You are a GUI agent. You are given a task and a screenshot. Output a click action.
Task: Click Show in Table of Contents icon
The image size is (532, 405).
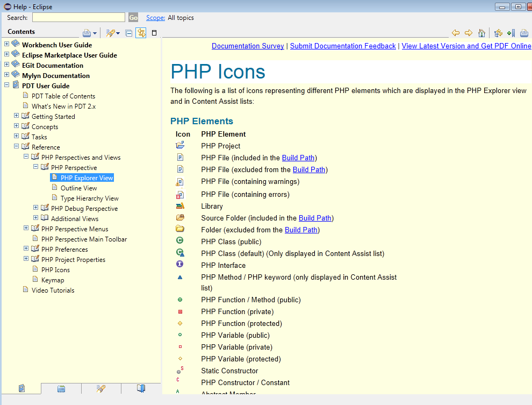point(498,33)
